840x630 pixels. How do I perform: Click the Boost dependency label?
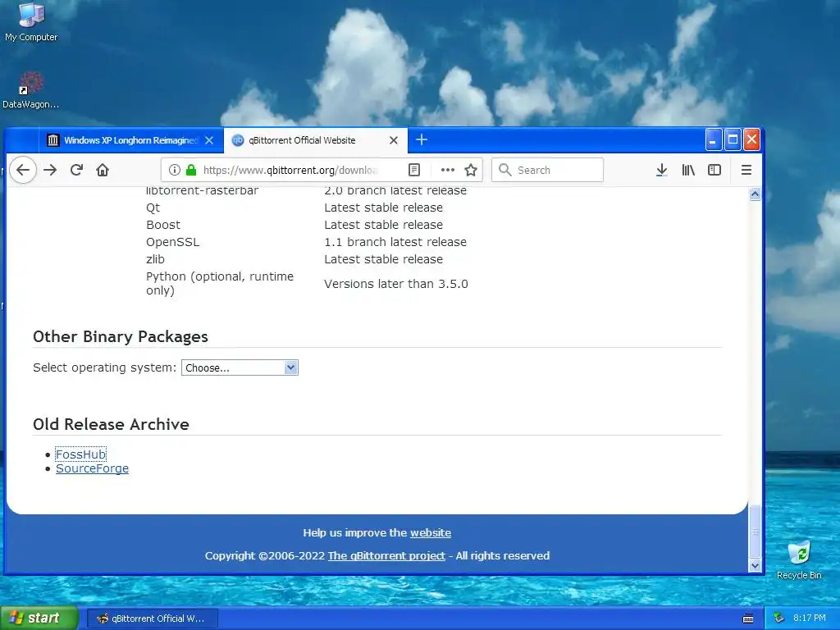(163, 225)
